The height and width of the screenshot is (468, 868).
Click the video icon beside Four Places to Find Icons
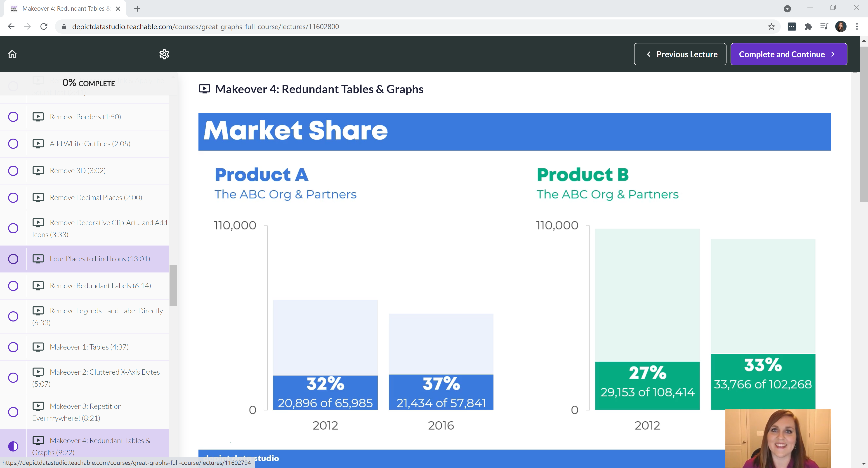[38, 259]
